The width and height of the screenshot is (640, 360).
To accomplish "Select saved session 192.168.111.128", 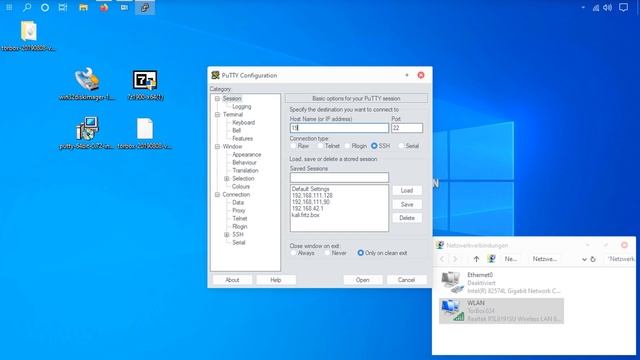I will tap(312, 196).
